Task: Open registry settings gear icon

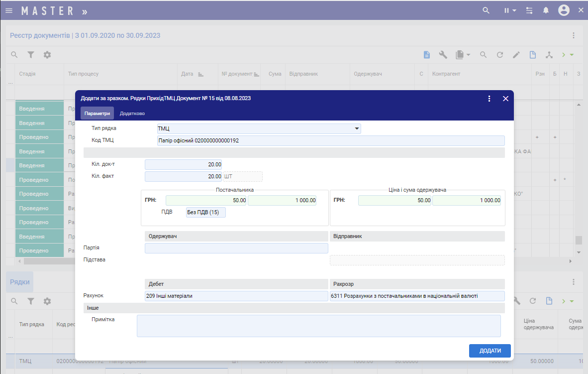Action: click(x=47, y=55)
